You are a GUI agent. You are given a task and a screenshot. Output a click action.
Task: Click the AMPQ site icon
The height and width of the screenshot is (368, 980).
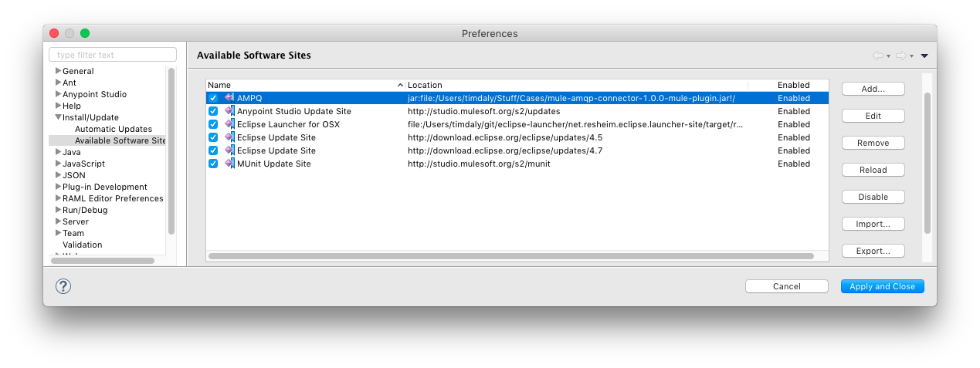pyautogui.click(x=229, y=98)
